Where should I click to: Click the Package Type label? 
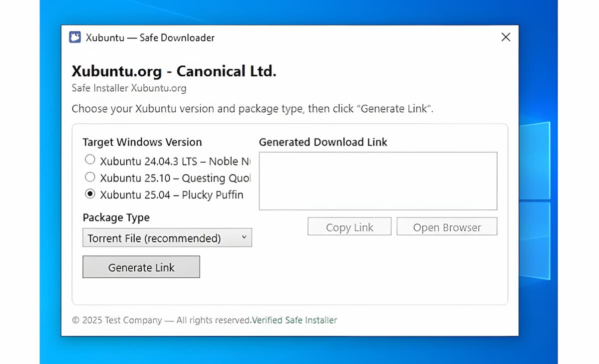(x=116, y=217)
